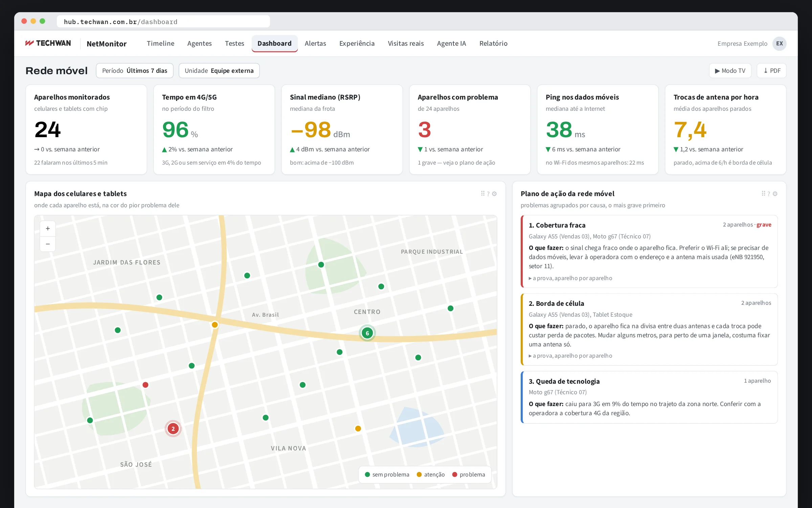This screenshot has height=508, width=812.
Task: Open the Relatório tab
Action: (493, 43)
